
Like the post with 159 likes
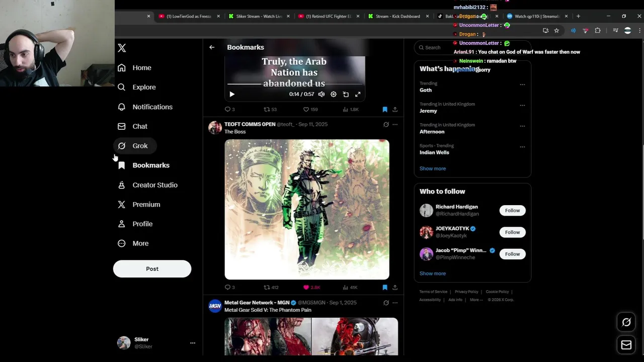pos(310,109)
